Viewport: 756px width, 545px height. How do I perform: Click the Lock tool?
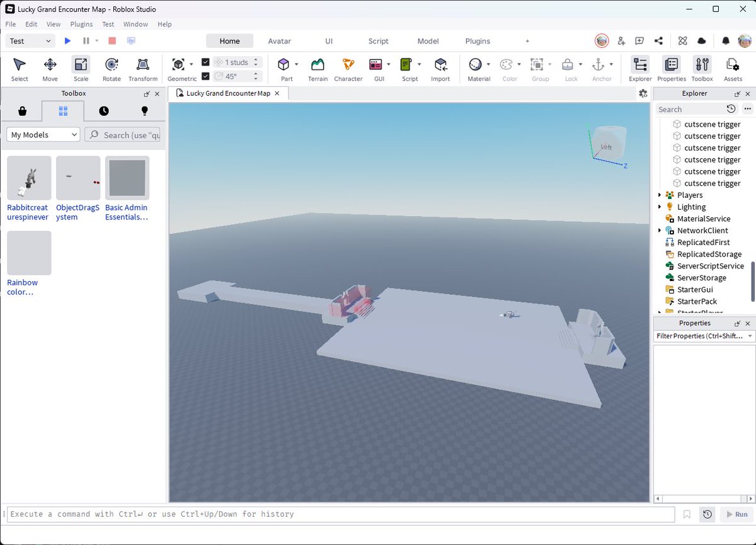568,64
